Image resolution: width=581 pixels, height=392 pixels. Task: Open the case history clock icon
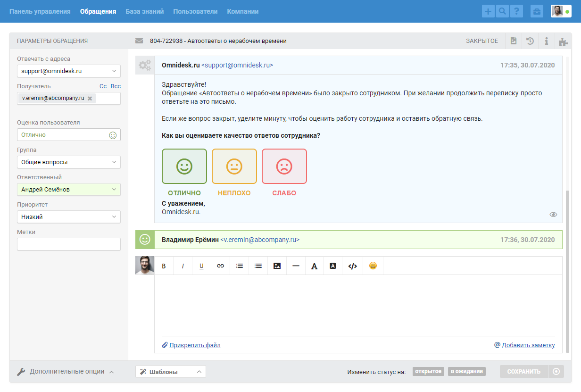530,41
